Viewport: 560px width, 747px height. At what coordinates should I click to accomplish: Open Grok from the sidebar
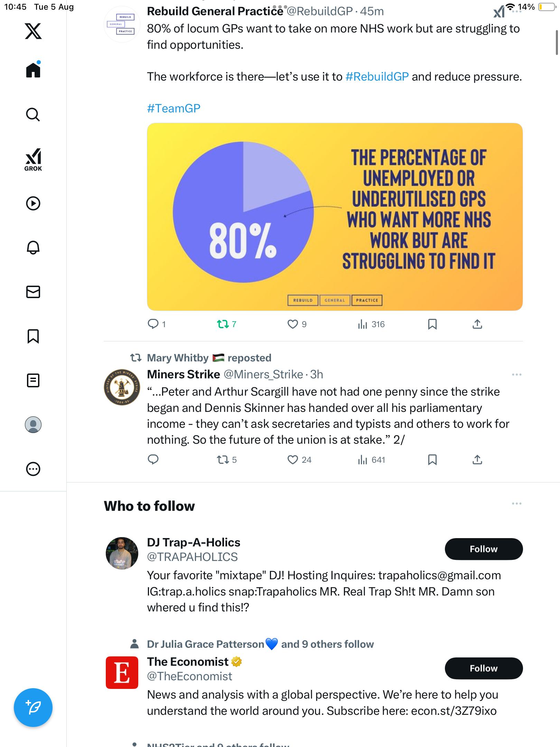pos(33,159)
